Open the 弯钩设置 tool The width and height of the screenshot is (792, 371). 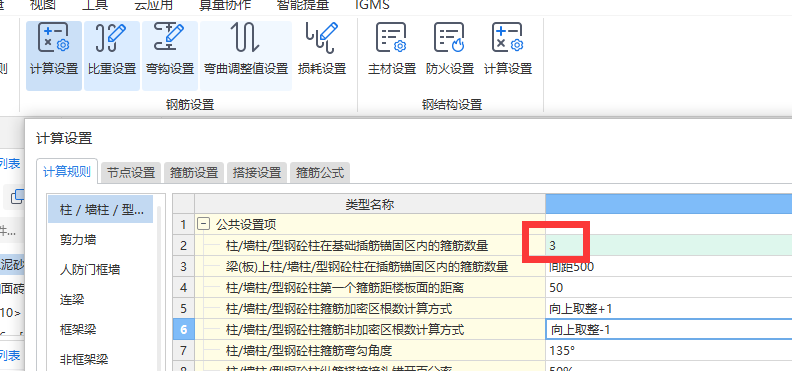170,56
